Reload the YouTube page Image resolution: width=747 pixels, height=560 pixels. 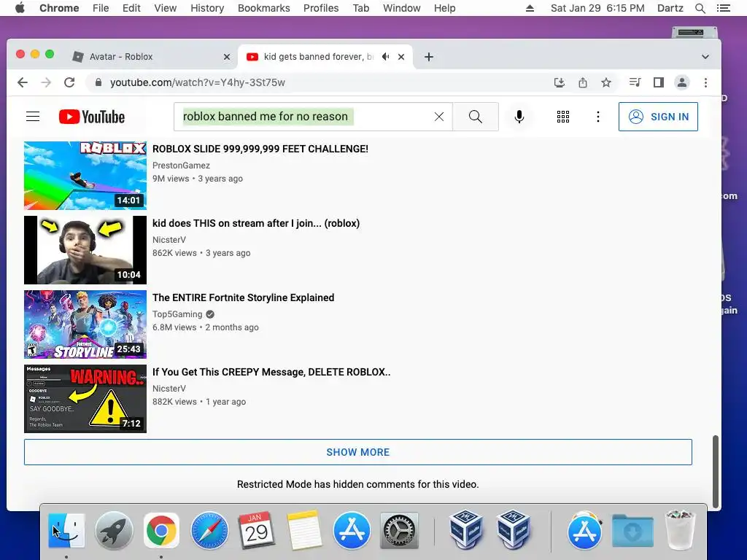[x=69, y=82]
